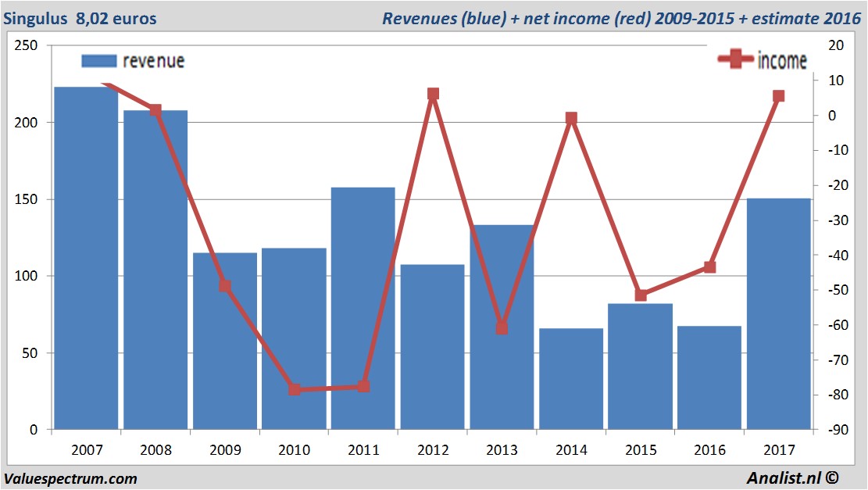The image size is (868, 490).
Task: Click the 2009 x-axis year label
Action: (225, 449)
